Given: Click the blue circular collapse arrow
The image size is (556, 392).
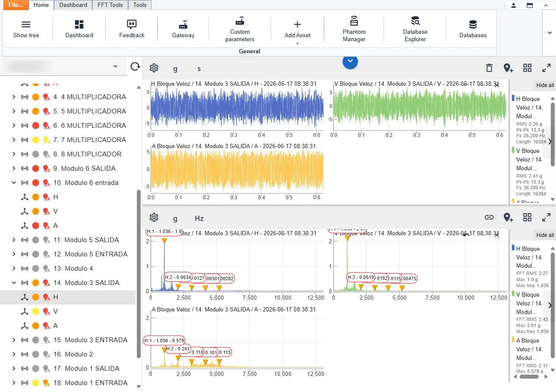Looking at the screenshot, I should [350, 61].
